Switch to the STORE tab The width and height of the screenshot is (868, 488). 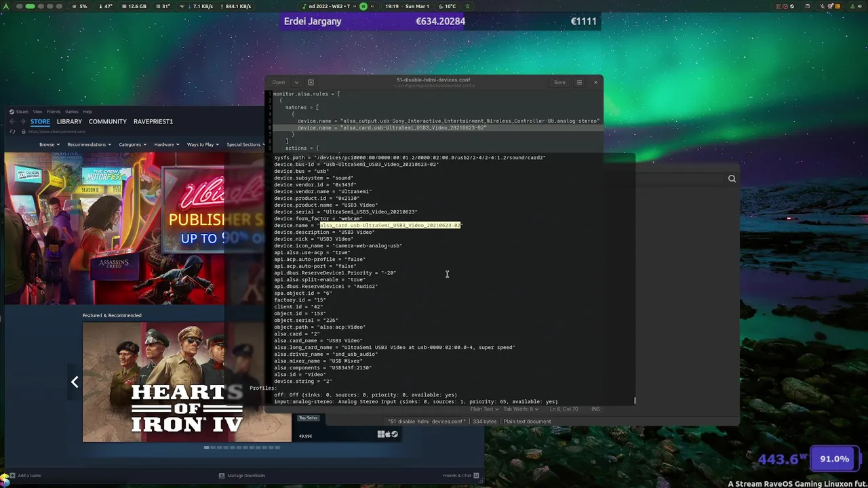pos(40,121)
